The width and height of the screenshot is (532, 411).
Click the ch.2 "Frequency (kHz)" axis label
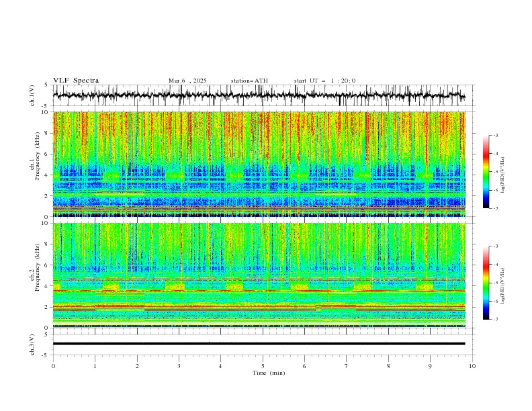38,267
